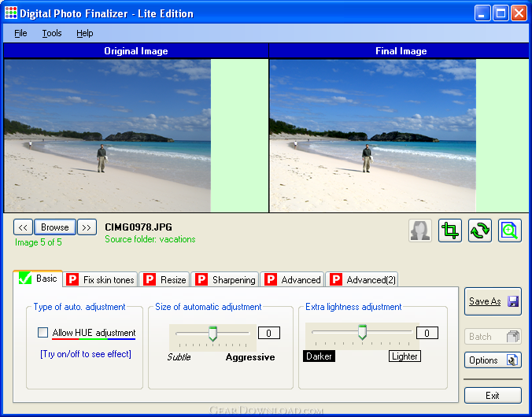Open the Advanced tab
The image size is (532, 417).
[x=292, y=280]
